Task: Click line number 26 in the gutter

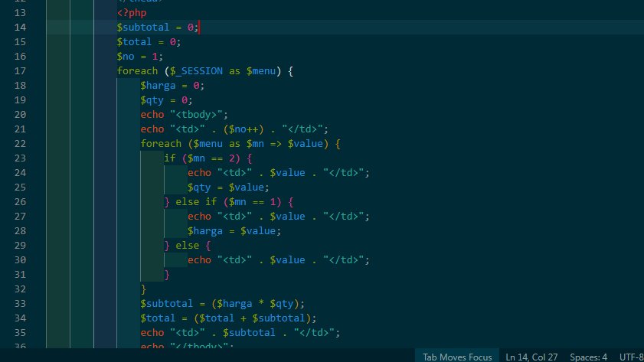Action: 20,202
